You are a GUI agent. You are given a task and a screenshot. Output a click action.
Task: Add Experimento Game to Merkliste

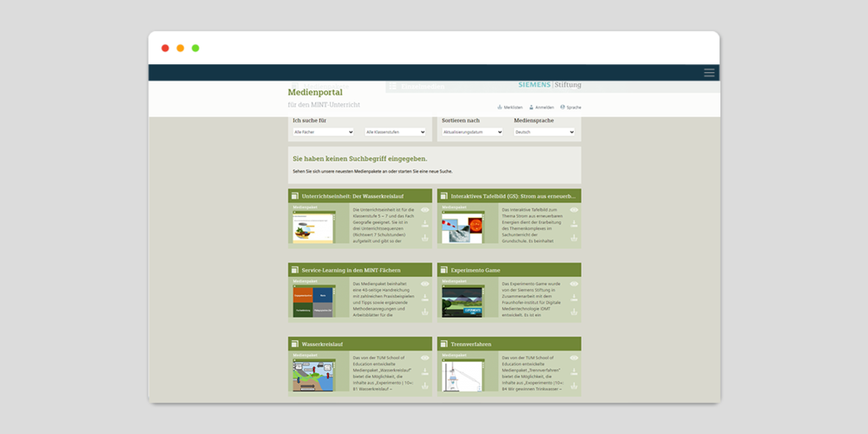(574, 312)
